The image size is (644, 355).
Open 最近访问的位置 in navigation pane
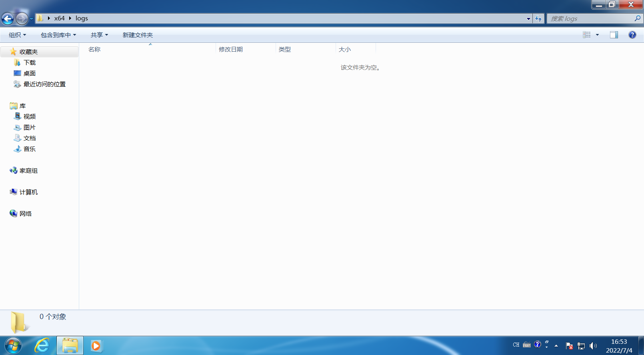pos(44,84)
